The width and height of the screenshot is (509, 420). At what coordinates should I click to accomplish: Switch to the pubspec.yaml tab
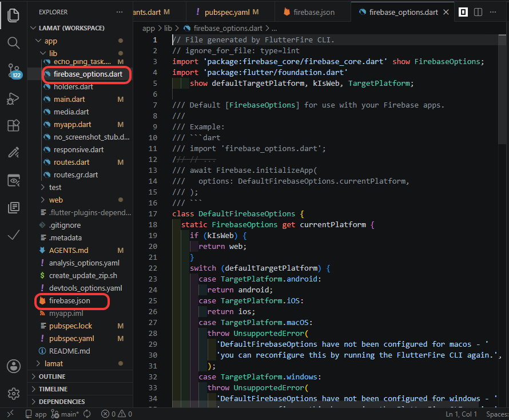227,12
